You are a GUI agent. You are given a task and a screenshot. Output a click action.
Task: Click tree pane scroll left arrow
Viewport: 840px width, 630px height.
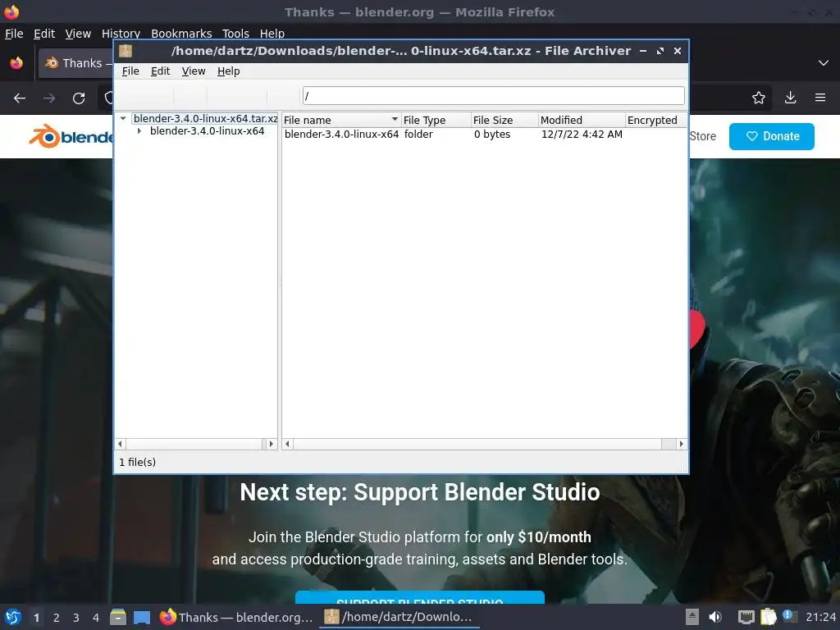(x=120, y=444)
